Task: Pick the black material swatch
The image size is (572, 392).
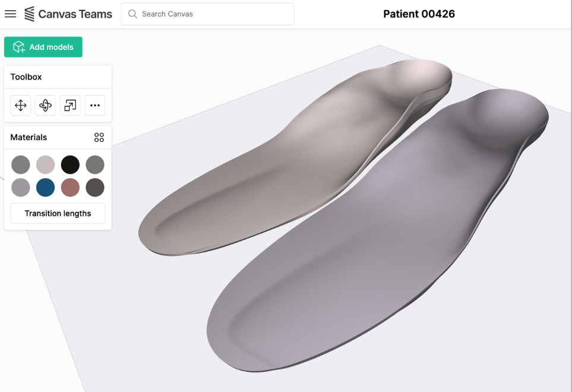Action: point(70,165)
